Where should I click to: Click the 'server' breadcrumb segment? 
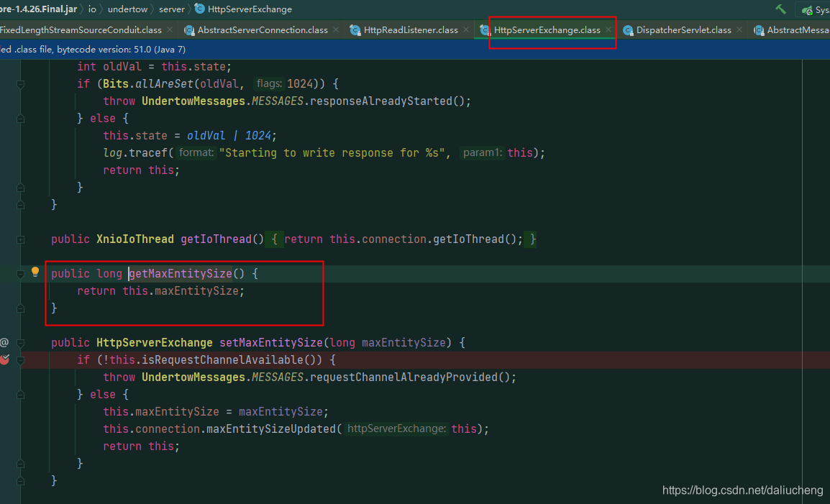tap(172, 9)
